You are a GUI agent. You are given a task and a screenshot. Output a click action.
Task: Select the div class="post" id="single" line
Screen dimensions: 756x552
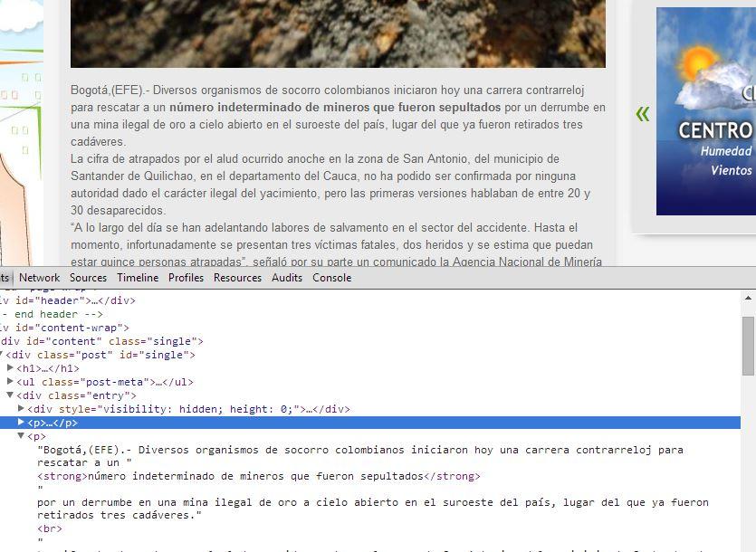100,355
